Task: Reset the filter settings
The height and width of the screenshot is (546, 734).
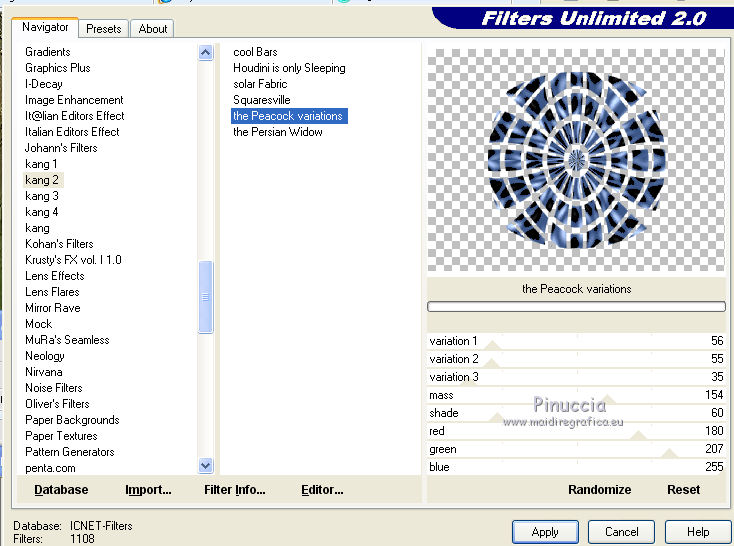Action: (x=683, y=490)
